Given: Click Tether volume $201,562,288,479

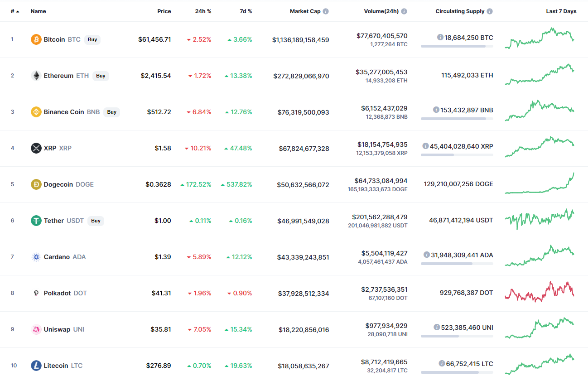Looking at the screenshot, I should click(x=380, y=217).
